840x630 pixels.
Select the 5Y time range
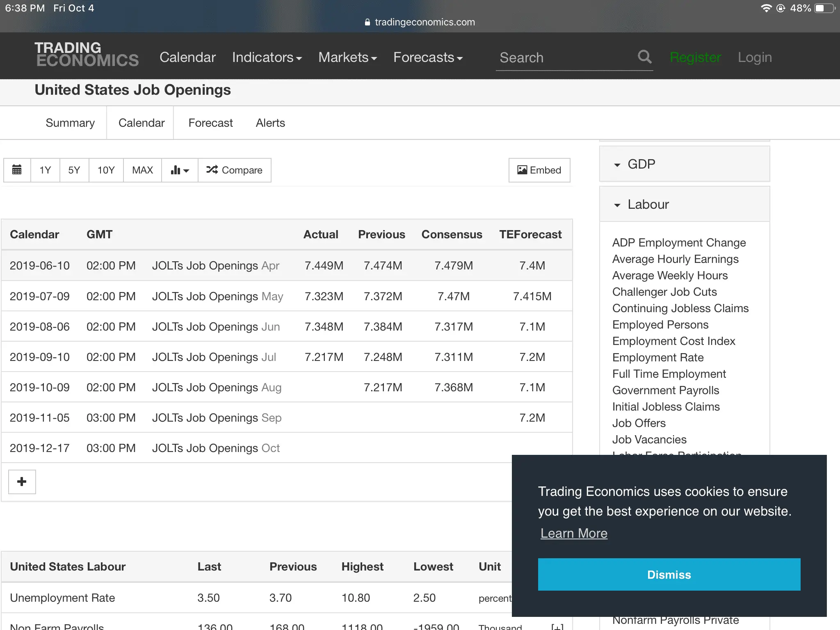(74, 170)
